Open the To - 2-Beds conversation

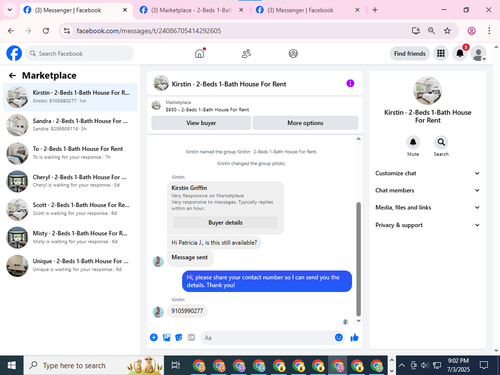[x=70, y=153]
